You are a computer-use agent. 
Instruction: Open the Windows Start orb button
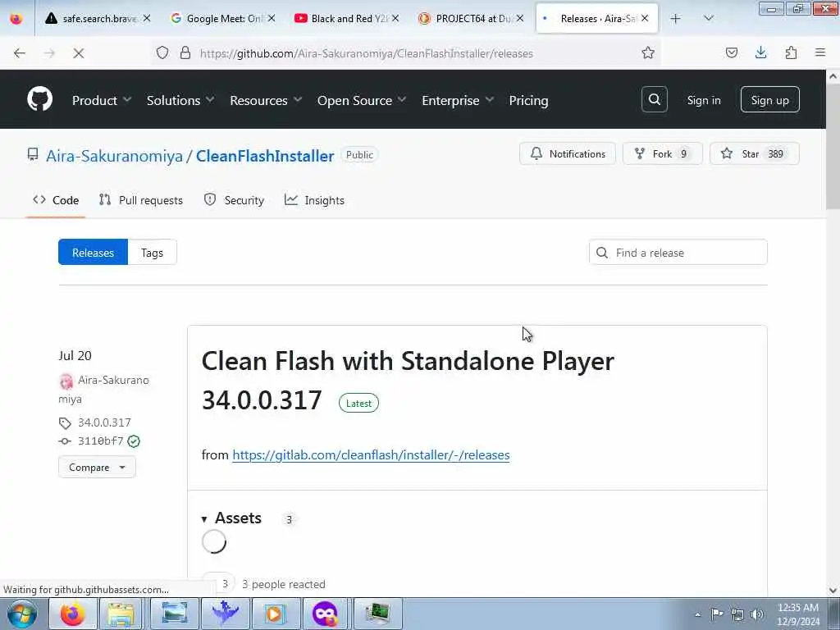[22, 614]
